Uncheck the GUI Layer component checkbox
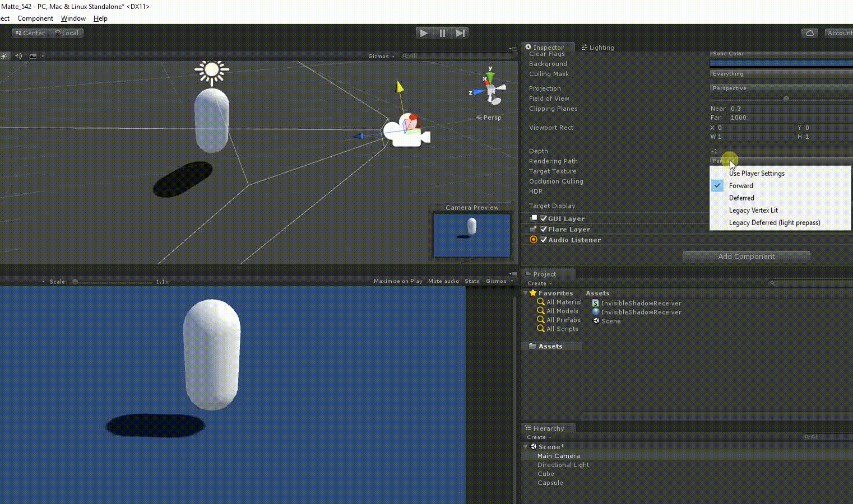Viewport: 853px width, 504px height. (543, 218)
